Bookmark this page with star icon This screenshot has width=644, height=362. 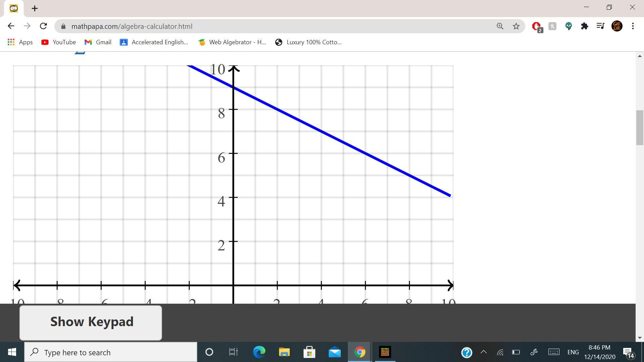(516, 26)
